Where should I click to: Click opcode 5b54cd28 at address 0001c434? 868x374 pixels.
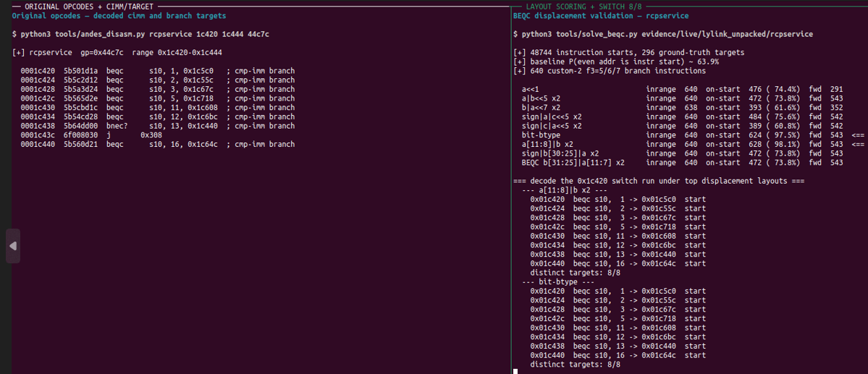point(81,116)
